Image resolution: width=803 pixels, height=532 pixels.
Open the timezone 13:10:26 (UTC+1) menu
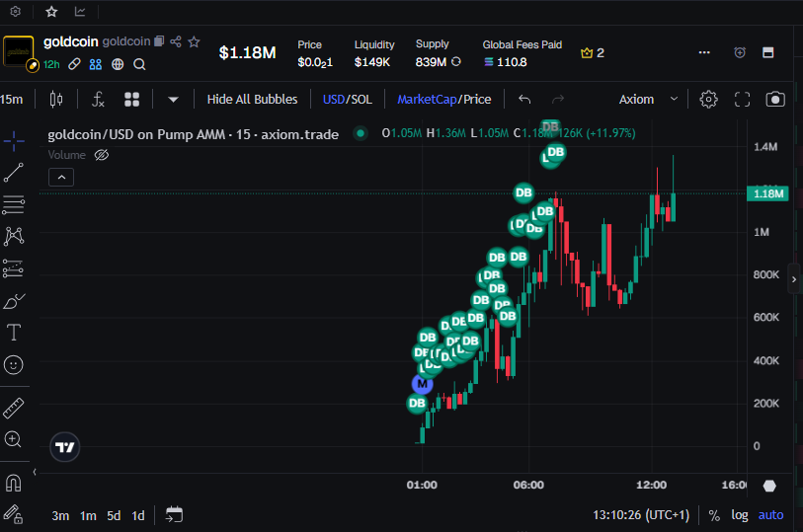coord(641,514)
